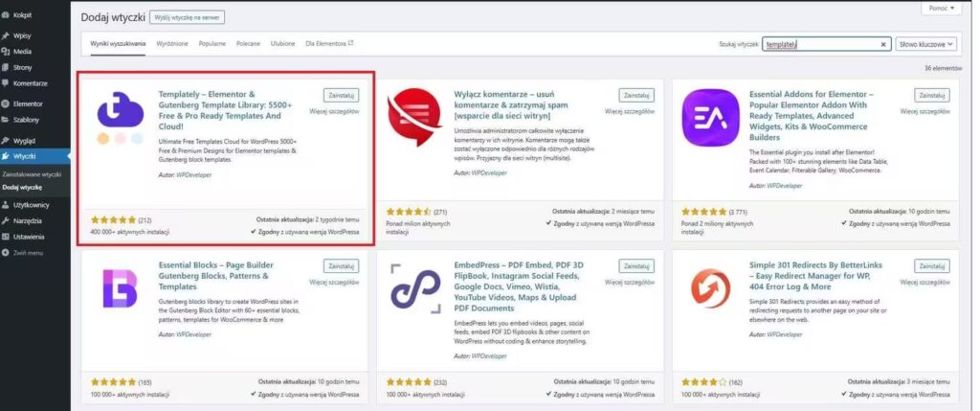This screenshot has width=980, height=411.
Task: Install the Essential Blocks plugin
Action: (342, 266)
